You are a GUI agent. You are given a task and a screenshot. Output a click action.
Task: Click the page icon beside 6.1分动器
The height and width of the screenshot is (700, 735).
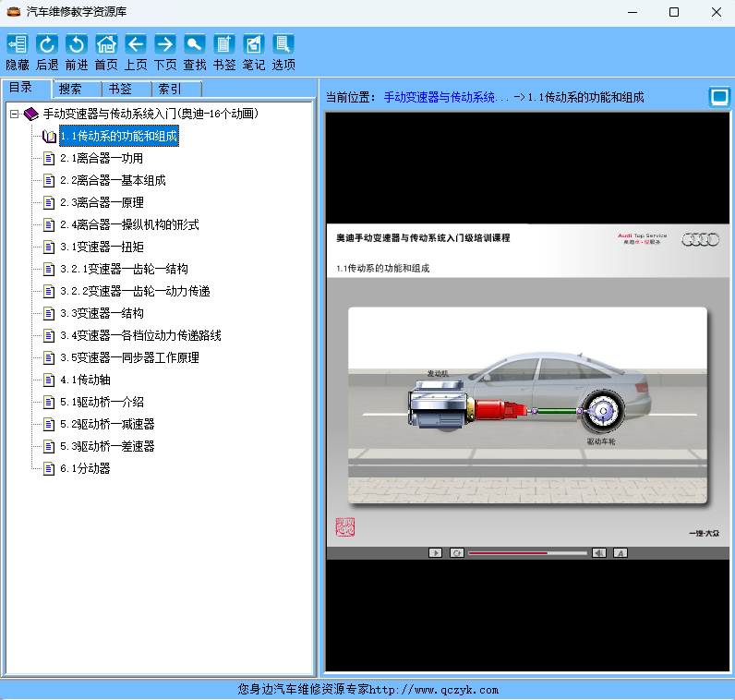49,468
